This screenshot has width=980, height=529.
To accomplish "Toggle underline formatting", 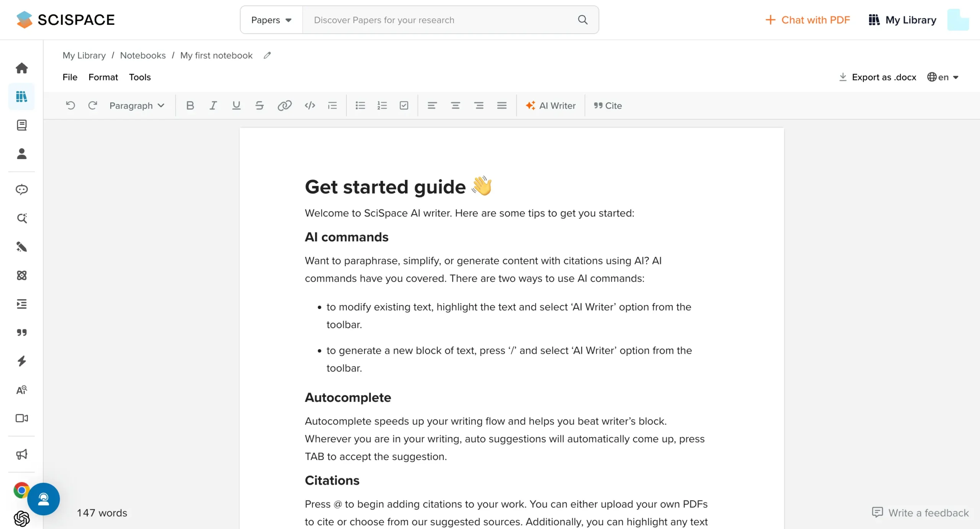I will pyautogui.click(x=236, y=106).
